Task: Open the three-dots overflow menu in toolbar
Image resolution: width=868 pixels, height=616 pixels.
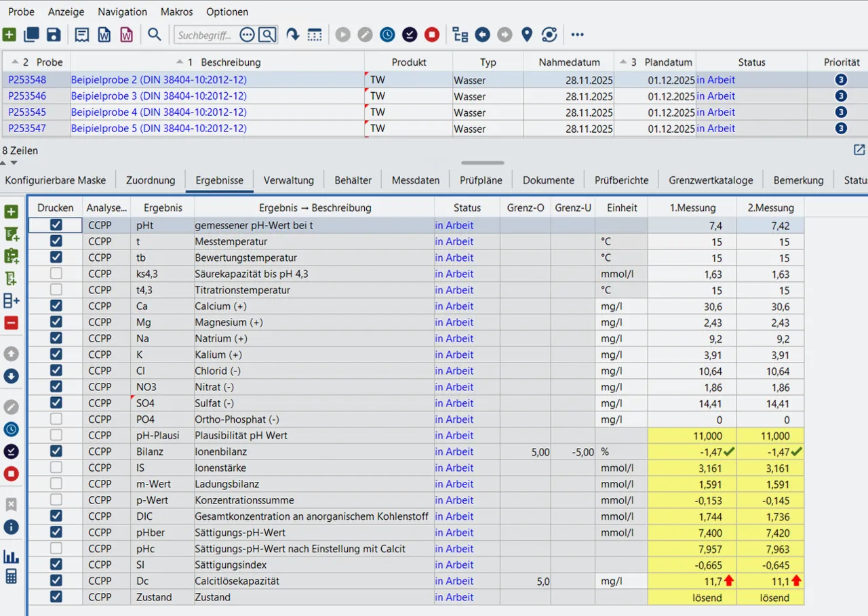Action: (577, 35)
